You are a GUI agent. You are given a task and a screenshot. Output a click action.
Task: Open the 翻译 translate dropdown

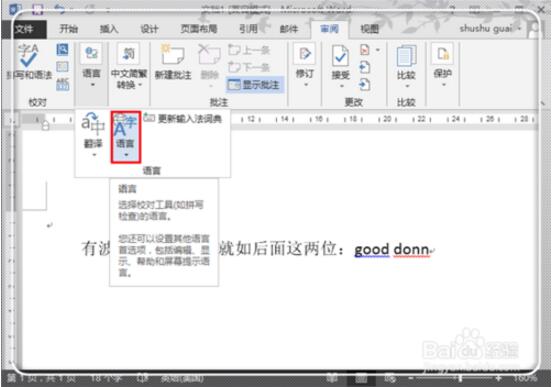tap(93, 135)
